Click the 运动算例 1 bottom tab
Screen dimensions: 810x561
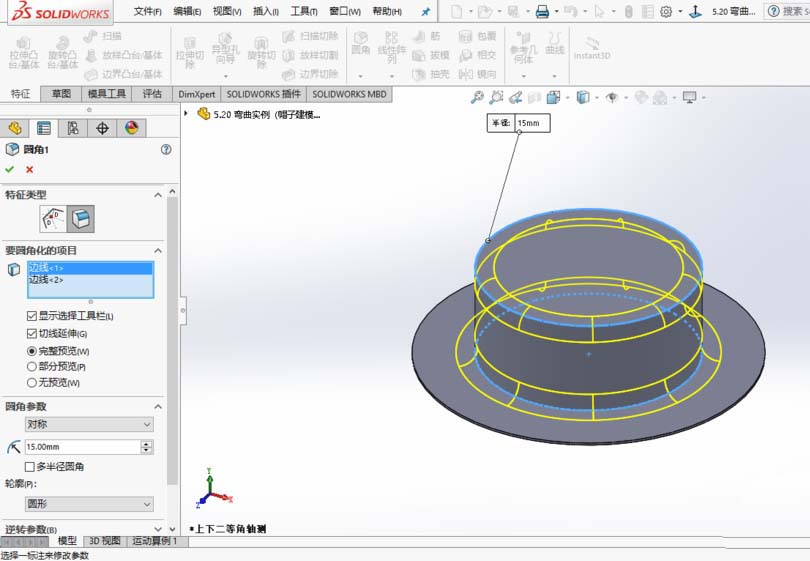point(154,541)
